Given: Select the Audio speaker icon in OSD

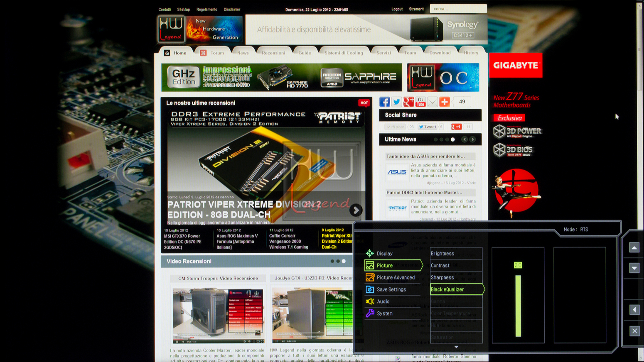Looking at the screenshot, I should [369, 301].
